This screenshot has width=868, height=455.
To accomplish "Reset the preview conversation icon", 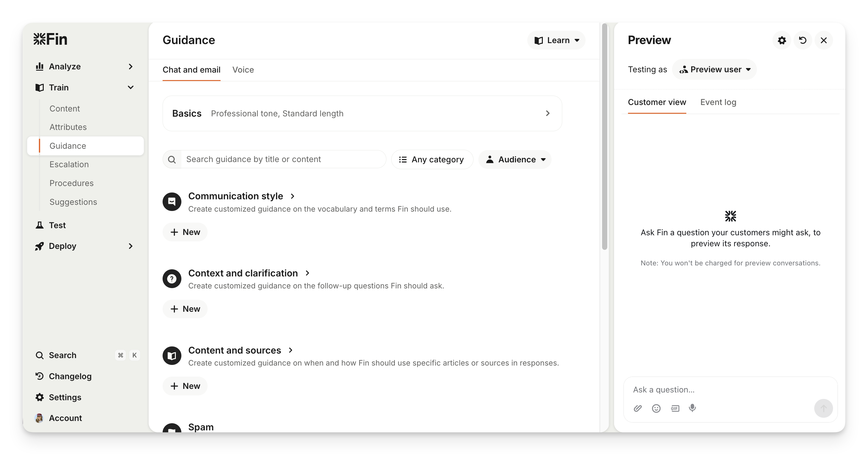I will [x=803, y=41].
